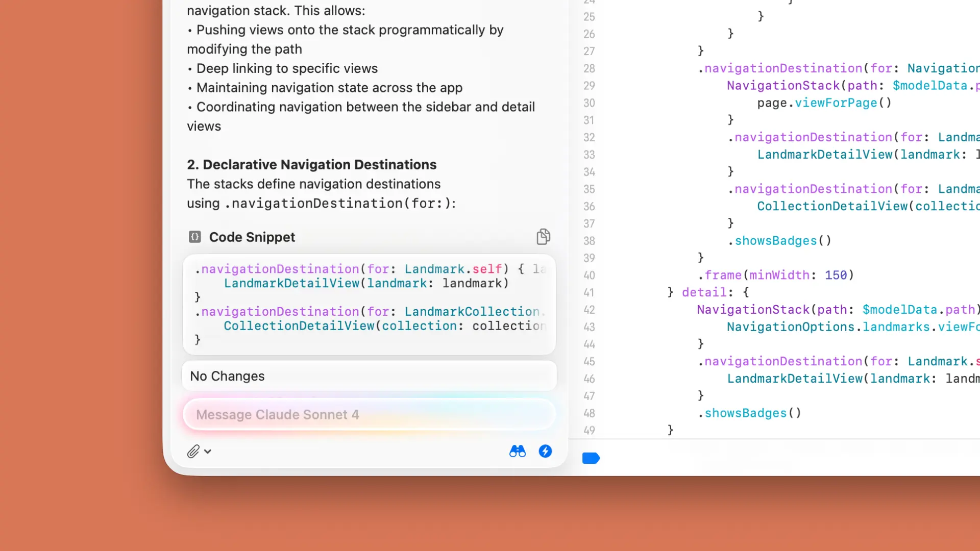Click the blue bookmark tag in the editor
The image size is (980, 551).
(x=591, y=458)
